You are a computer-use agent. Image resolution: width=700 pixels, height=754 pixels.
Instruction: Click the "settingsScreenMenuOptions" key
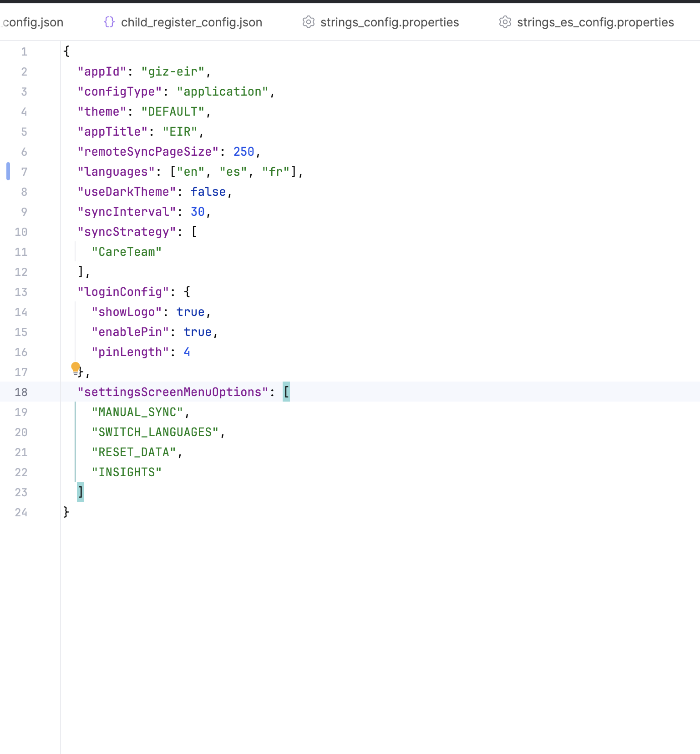[173, 392]
